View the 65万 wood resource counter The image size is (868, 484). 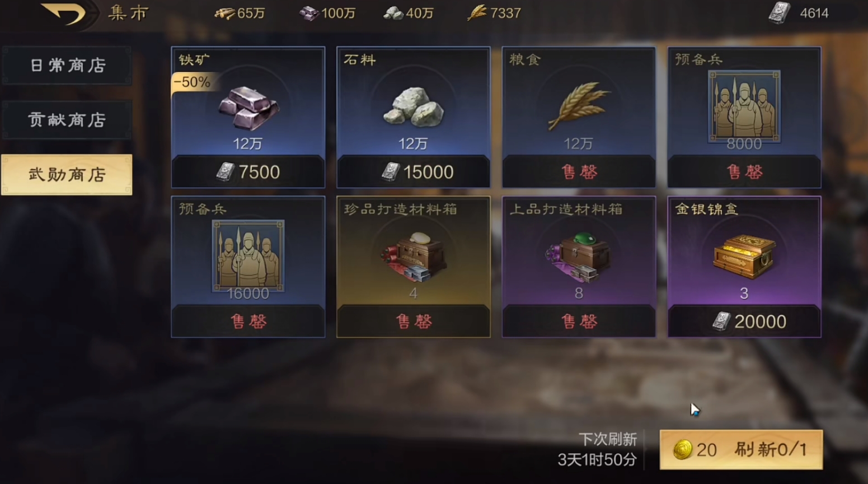click(240, 13)
